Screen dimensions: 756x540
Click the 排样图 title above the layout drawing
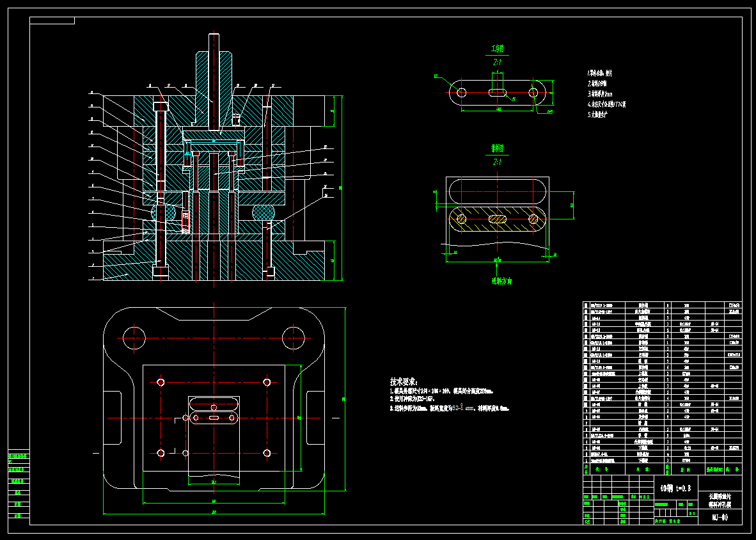pos(497,148)
